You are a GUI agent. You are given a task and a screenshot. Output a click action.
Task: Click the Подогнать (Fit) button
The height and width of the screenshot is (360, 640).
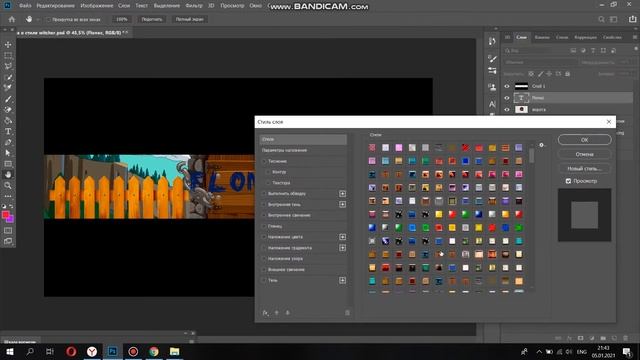pyautogui.click(x=152, y=19)
